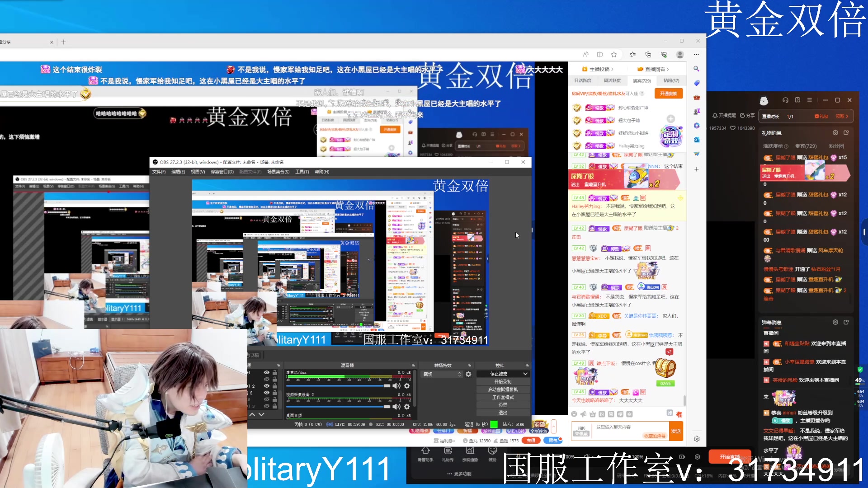Open OBS 帮助(H) menu

click(x=322, y=172)
